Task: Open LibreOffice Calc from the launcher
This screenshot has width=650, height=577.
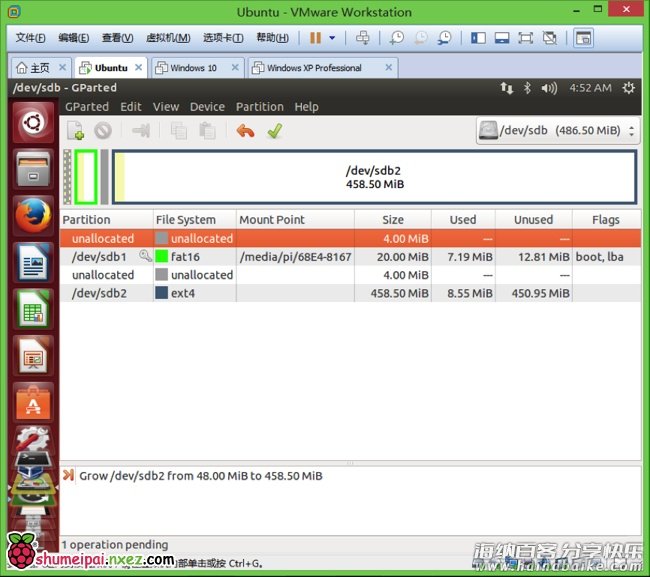Action: pyautogui.click(x=33, y=309)
